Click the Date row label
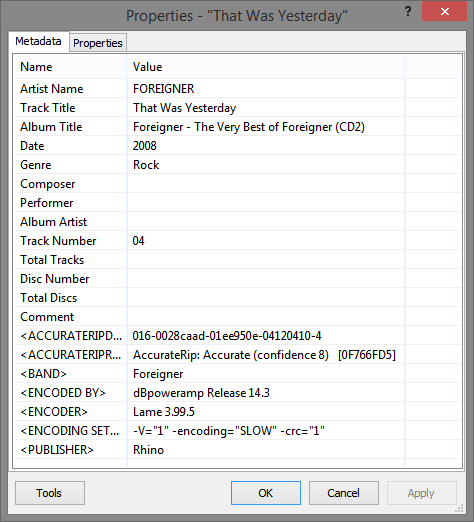 [x=32, y=146]
